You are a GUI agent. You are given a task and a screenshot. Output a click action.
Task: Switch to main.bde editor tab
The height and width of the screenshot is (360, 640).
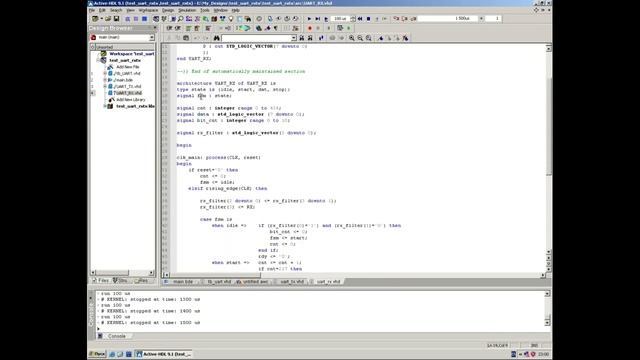(180, 282)
